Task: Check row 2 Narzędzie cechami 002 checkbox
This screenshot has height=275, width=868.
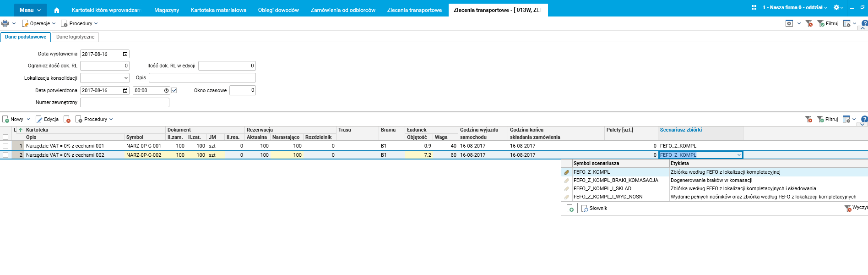Action: click(x=5, y=155)
